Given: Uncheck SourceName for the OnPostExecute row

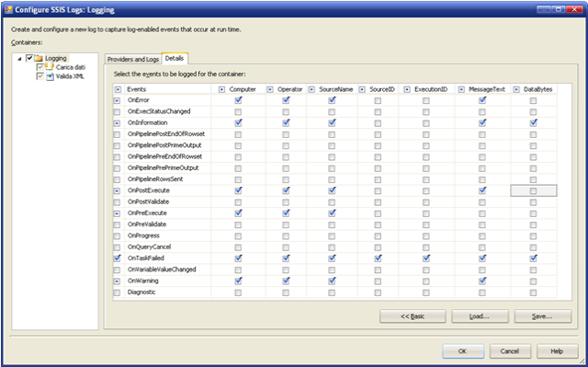Looking at the screenshot, I should (x=332, y=190).
